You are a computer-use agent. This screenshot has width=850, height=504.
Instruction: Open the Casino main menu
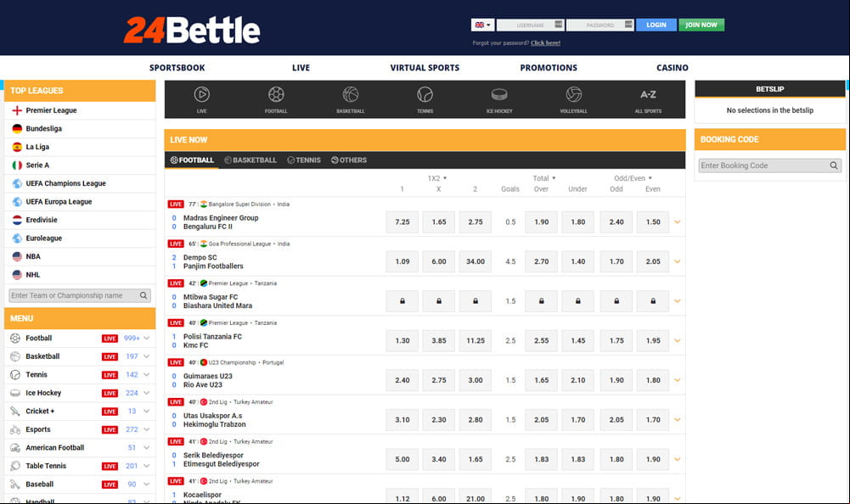673,68
